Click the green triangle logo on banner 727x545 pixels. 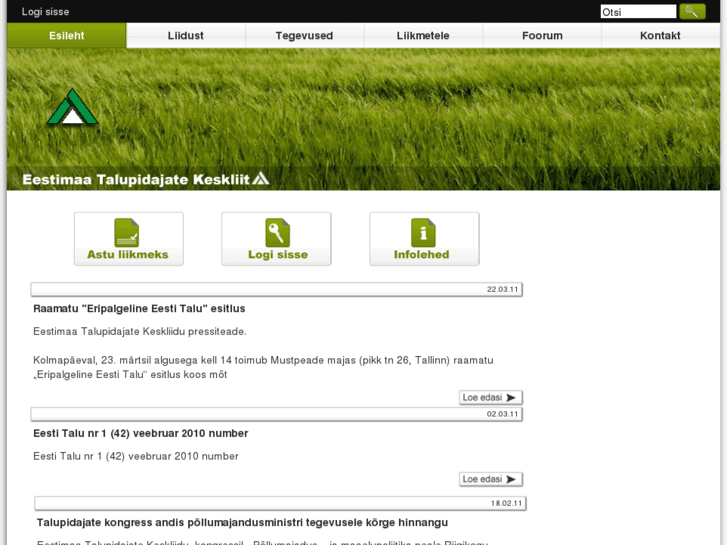click(x=72, y=107)
